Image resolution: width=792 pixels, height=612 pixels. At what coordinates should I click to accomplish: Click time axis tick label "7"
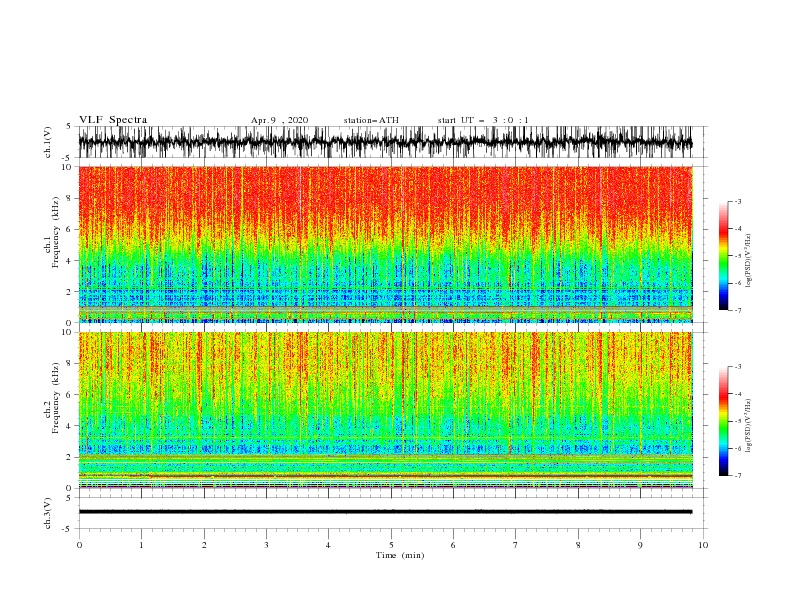pyautogui.click(x=516, y=545)
